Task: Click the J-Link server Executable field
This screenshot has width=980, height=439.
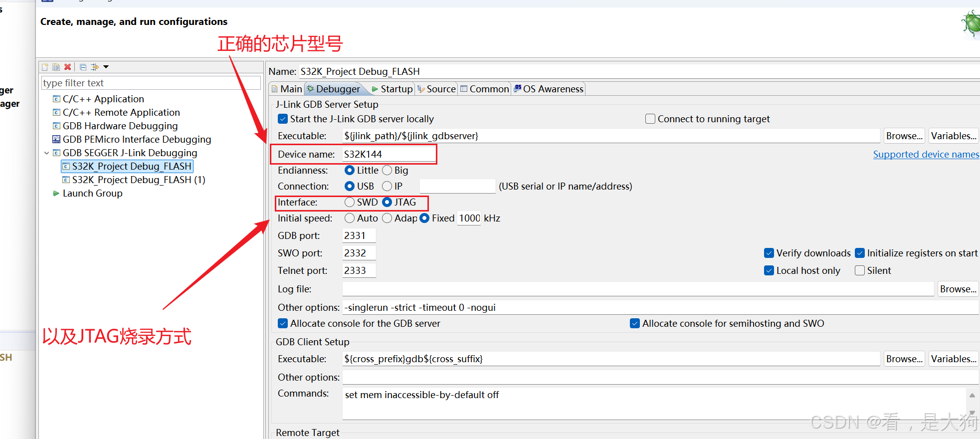Action: coord(611,136)
